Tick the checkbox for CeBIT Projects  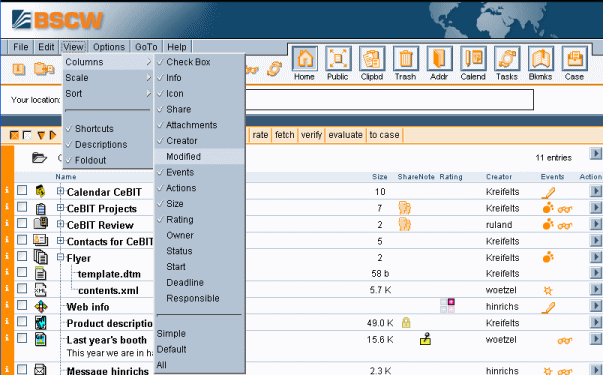click(22, 207)
